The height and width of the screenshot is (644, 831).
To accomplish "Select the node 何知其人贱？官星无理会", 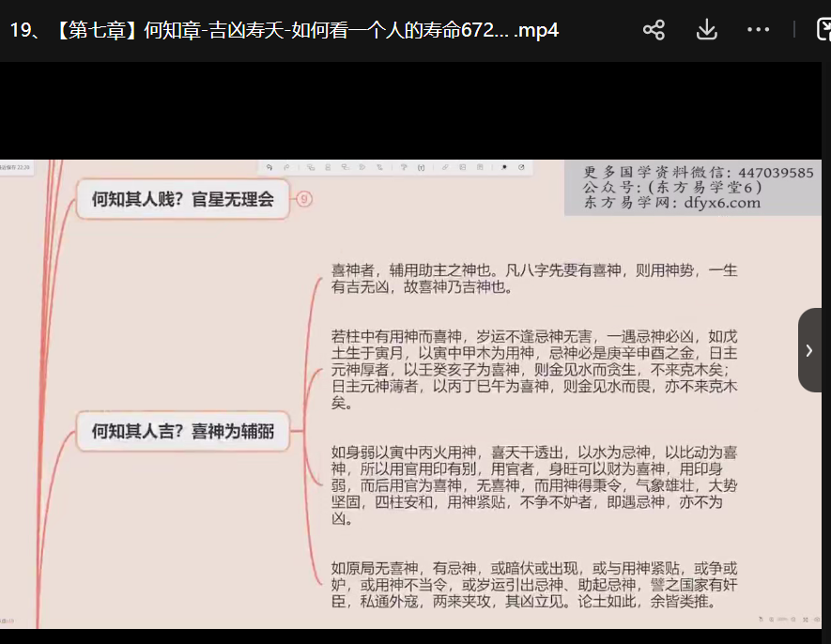I will (182, 199).
